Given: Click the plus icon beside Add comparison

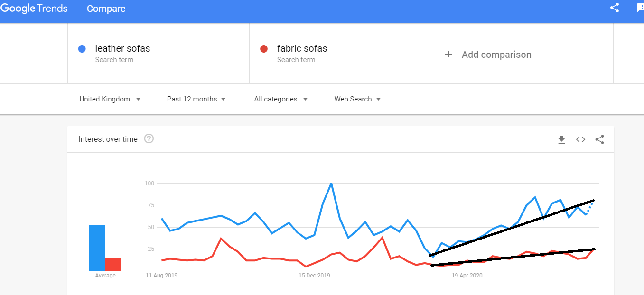Looking at the screenshot, I should tap(448, 55).
